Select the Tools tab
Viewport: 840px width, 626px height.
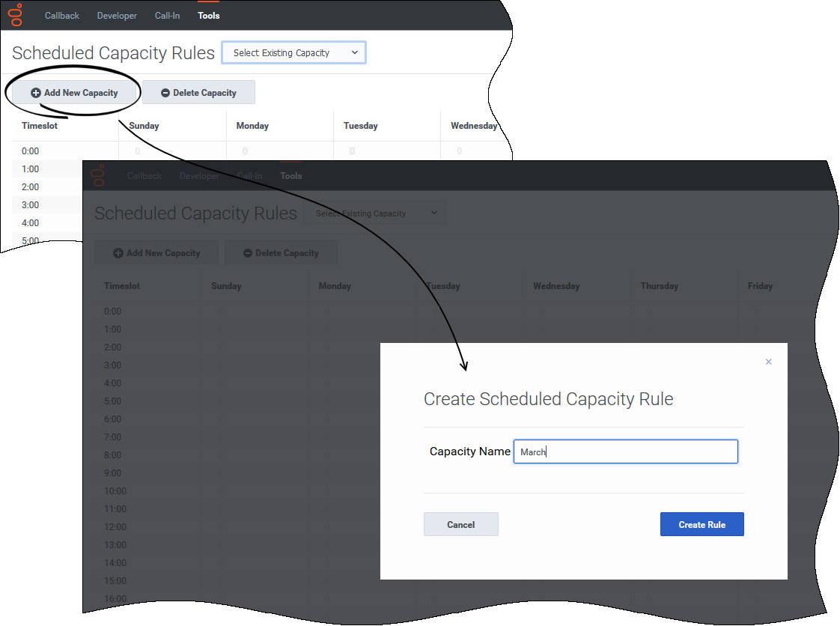click(209, 16)
